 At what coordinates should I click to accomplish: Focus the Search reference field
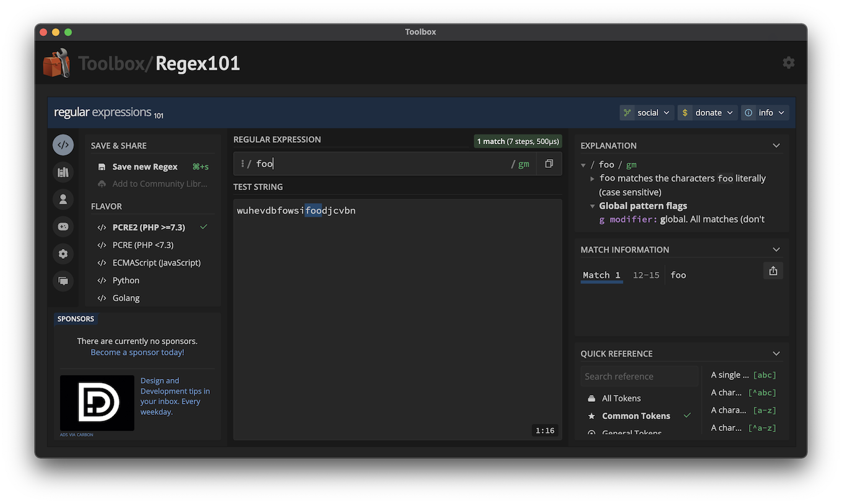tap(639, 376)
